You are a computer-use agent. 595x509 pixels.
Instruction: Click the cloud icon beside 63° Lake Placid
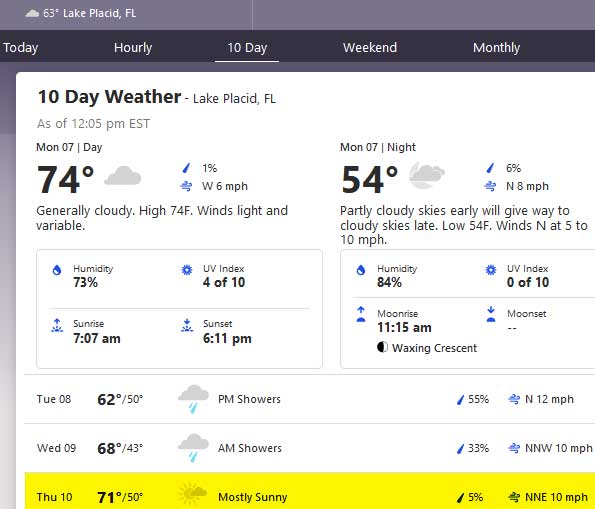click(x=32, y=14)
